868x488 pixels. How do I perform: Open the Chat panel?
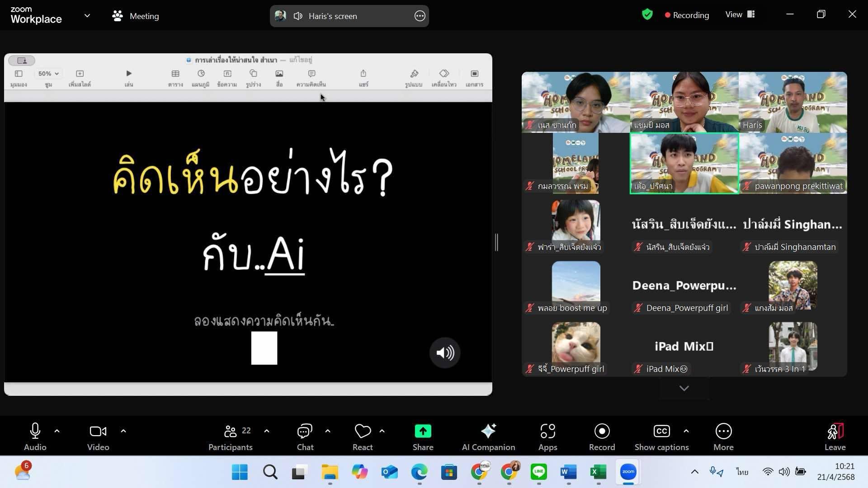click(x=305, y=436)
